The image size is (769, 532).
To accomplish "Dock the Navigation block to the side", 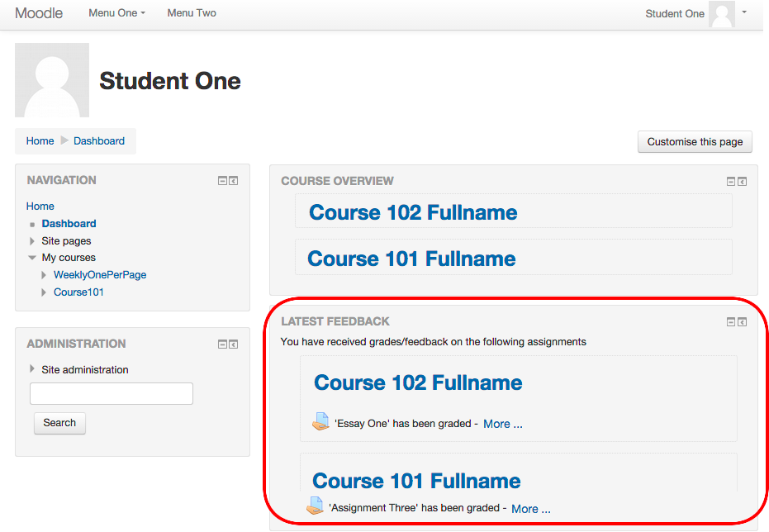I will [234, 181].
